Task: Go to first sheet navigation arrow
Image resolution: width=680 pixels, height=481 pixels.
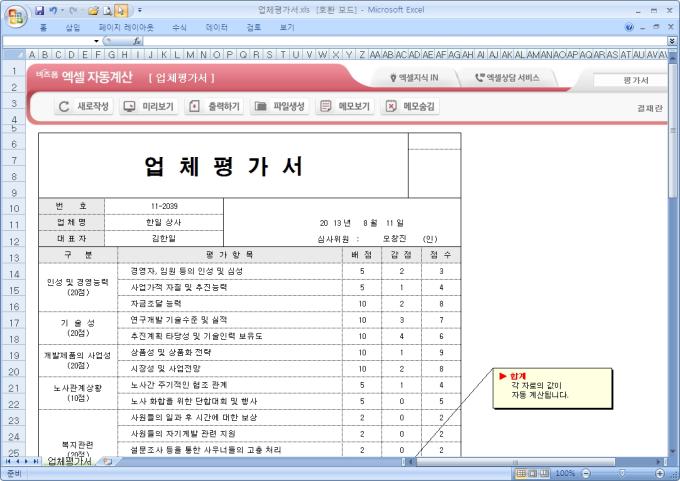Action: pos(8,461)
